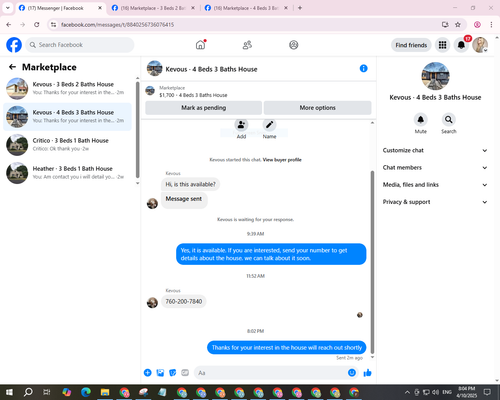500x400 pixels.
Task: Click the browser address bar URL
Action: pyautogui.click(x=117, y=25)
